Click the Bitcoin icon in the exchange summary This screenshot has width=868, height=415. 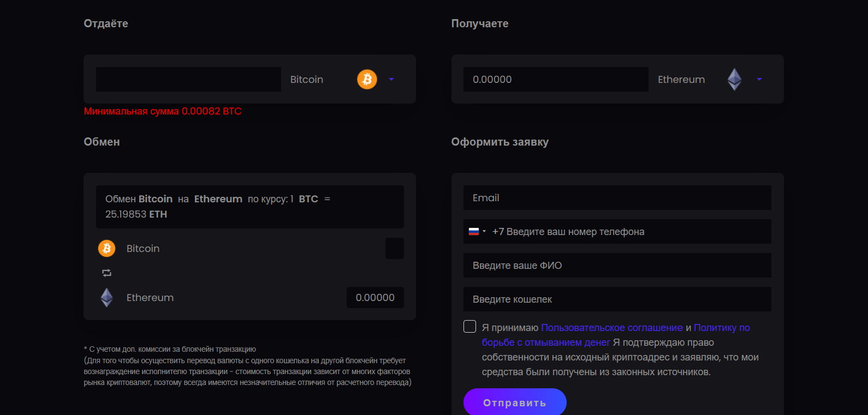[x=106, y=248]
